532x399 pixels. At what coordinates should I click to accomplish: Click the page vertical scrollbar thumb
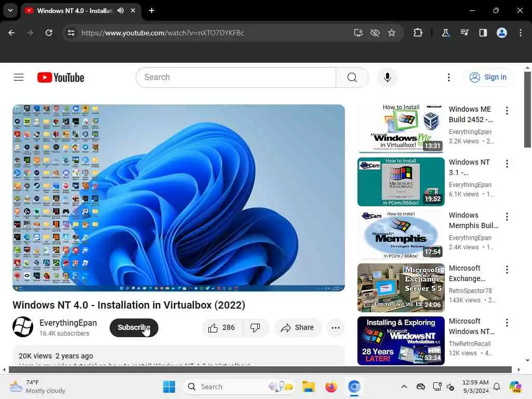pos(527,109)
